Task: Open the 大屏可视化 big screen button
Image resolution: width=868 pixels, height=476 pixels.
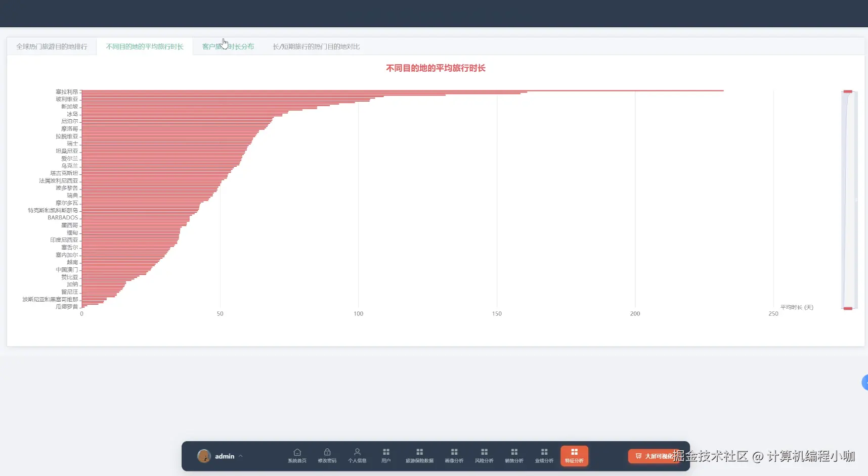Action: [654, 456]
